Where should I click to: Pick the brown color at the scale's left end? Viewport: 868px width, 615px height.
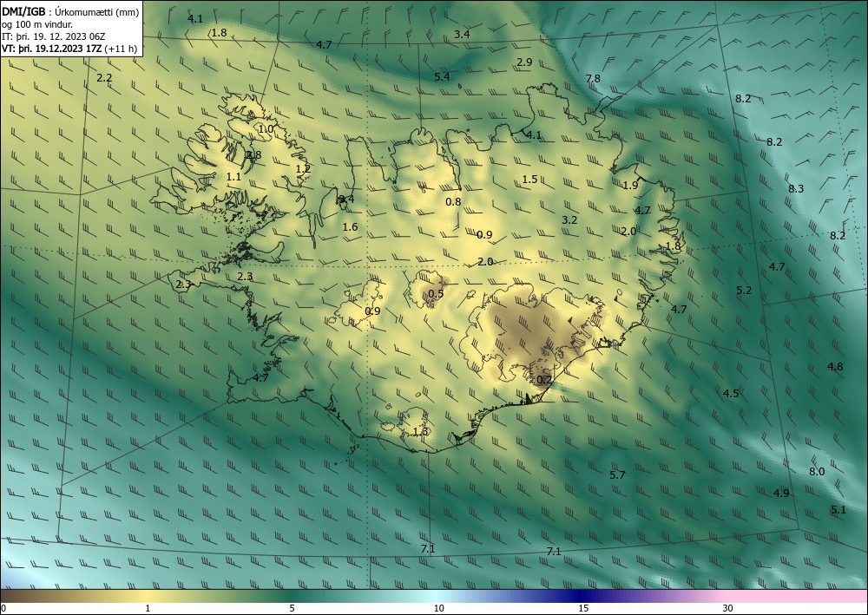coord(11,596)
